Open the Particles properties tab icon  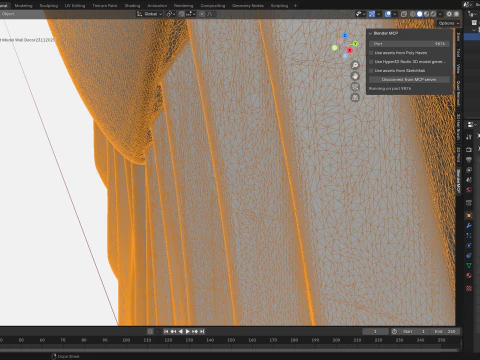pyautogui.click(x=469, y=236)
